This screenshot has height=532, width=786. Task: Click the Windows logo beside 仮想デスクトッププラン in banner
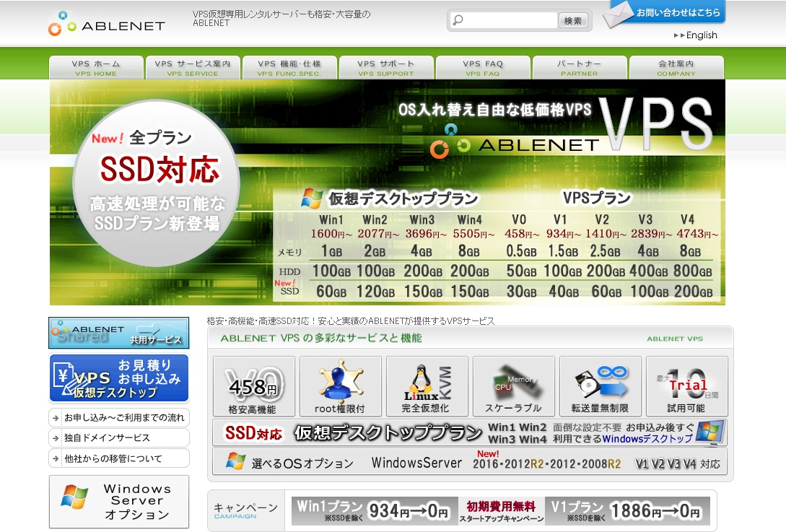pyautogui.click(x=312, y=199)
